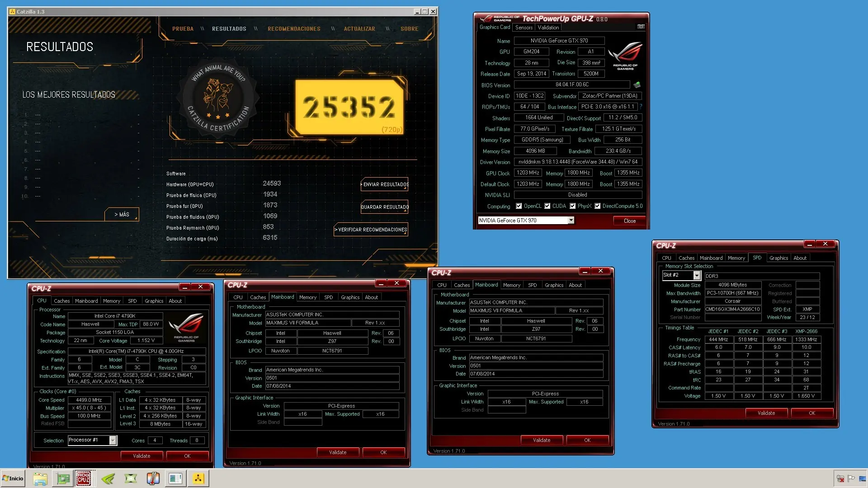The height and width of the screenshot is (488, 868).
Task: Click the Close button in GPU-Z
Action: pyautogui.click(x=629, y=221)
